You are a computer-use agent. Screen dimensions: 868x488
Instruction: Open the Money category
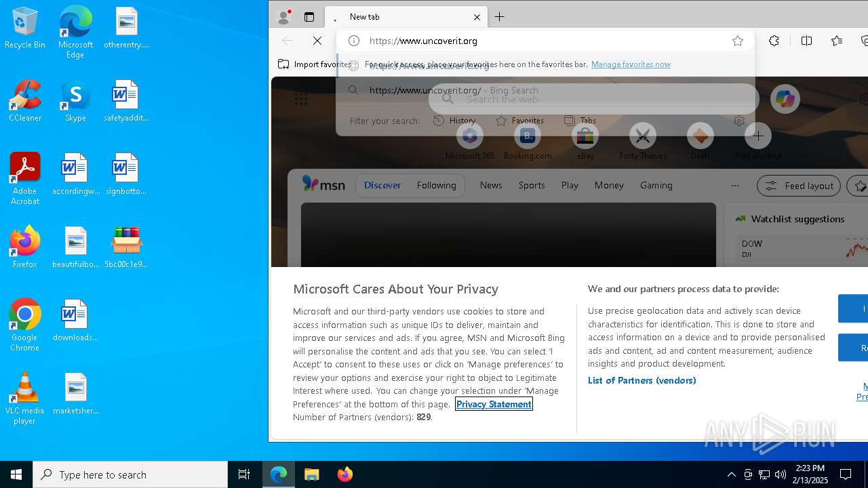point(609,185)
